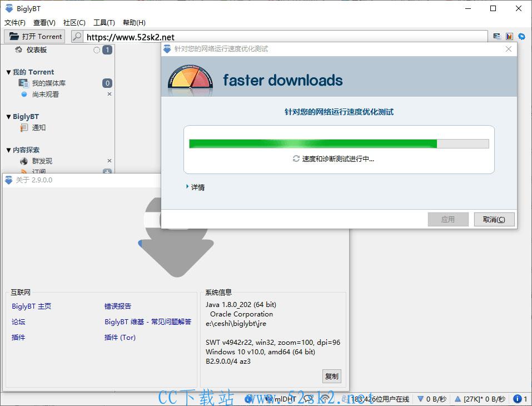Open the media library toolbar icon
532x406 pixels.
click(x=497, y=36)
